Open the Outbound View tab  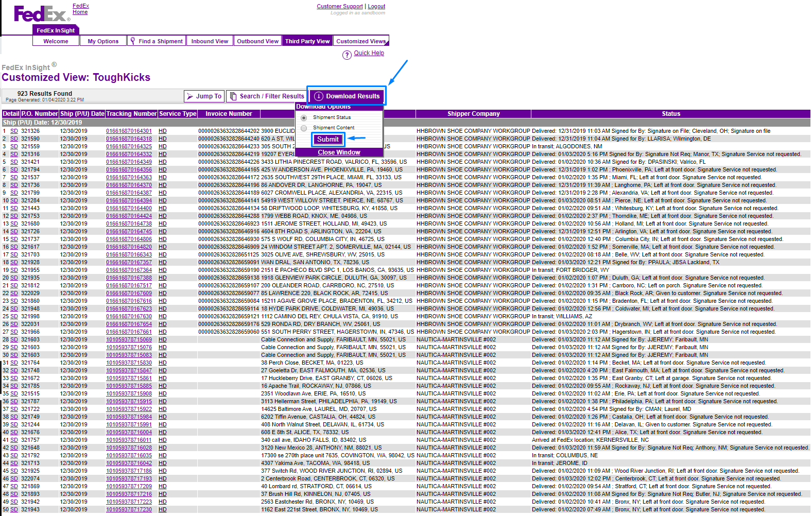click(x=257, y=41)
